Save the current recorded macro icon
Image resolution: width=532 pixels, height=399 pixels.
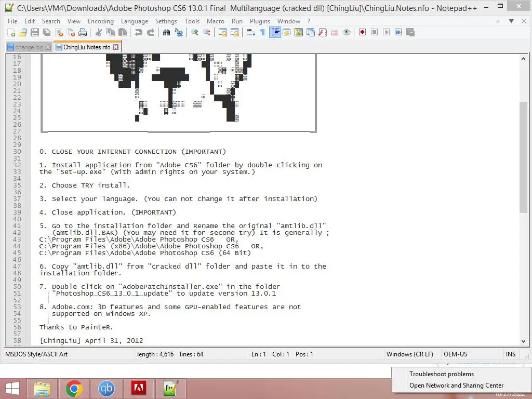(x=410, y=32)
